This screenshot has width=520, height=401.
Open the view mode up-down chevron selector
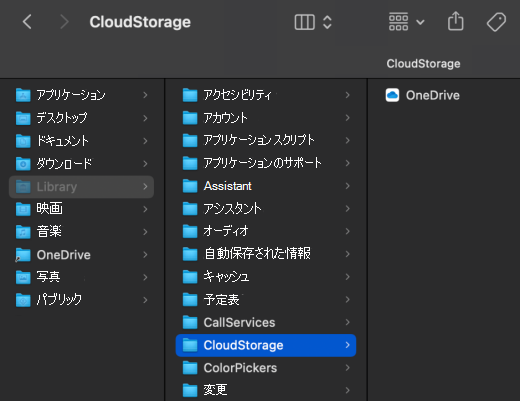tap(327, 22)
